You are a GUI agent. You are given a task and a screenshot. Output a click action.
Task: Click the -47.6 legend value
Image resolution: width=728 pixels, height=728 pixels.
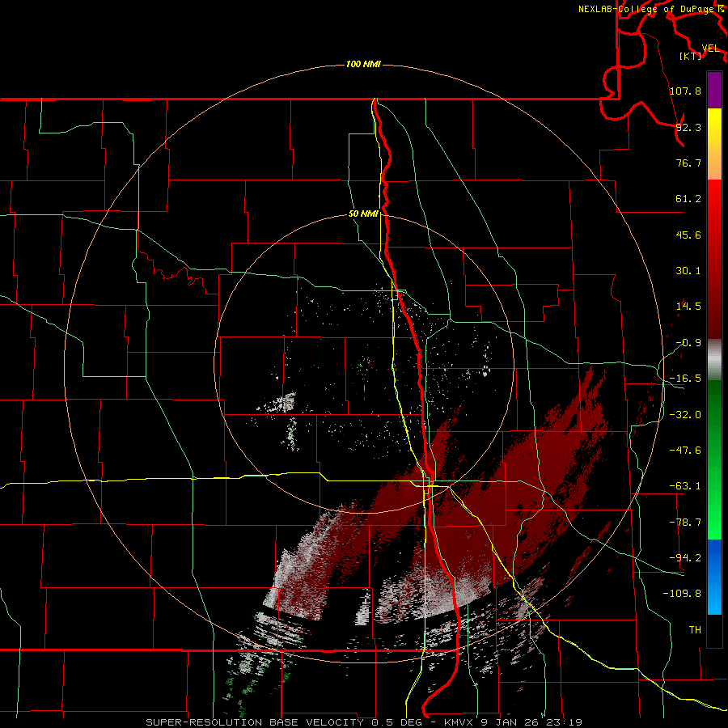(x=685, y=451)
